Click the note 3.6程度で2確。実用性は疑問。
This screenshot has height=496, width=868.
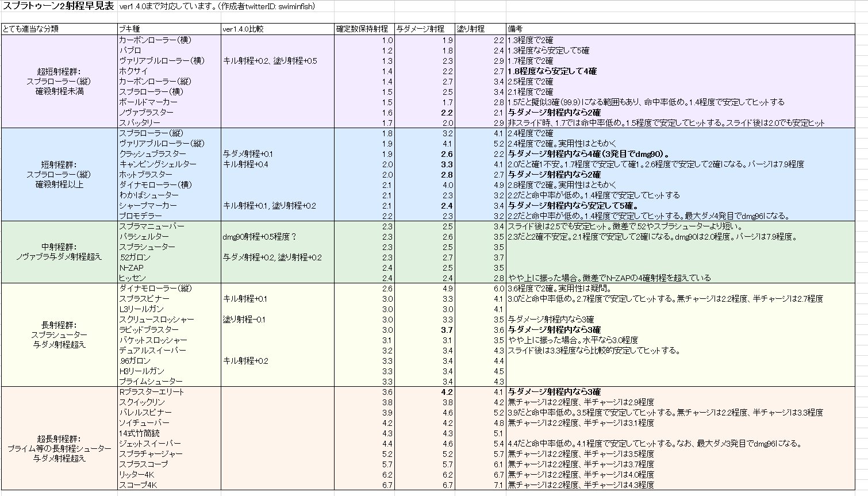click(x=560, y=289)
